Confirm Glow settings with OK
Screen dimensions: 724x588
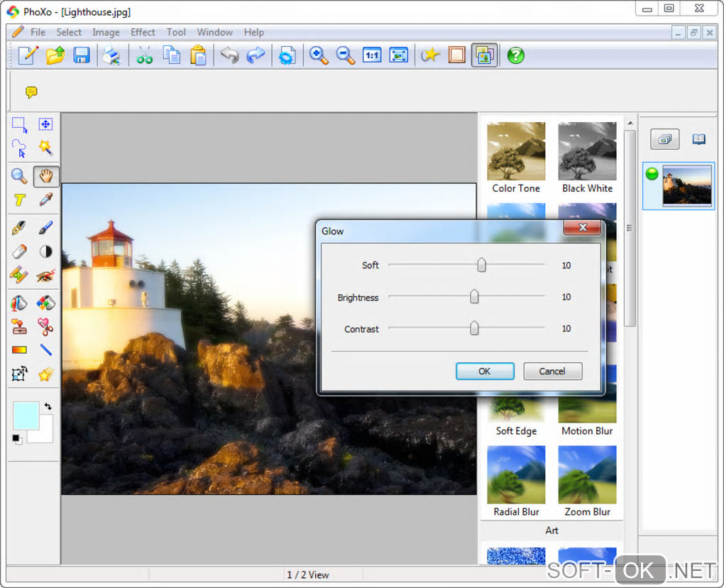(x=485, y=371)
